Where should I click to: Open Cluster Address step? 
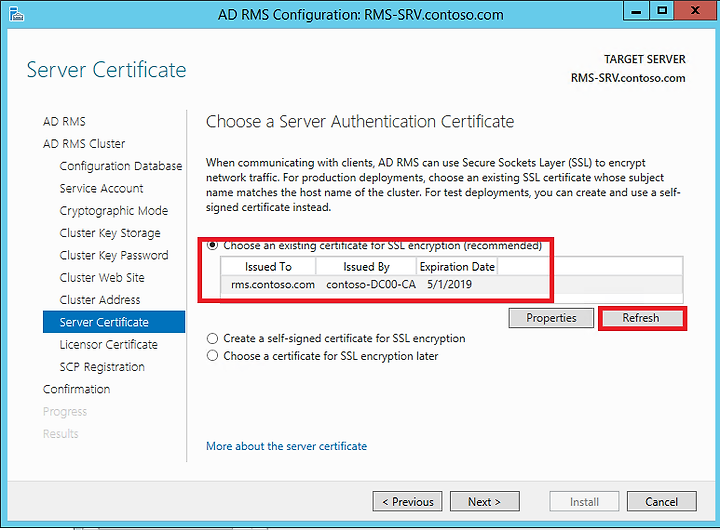pos(100,300)
